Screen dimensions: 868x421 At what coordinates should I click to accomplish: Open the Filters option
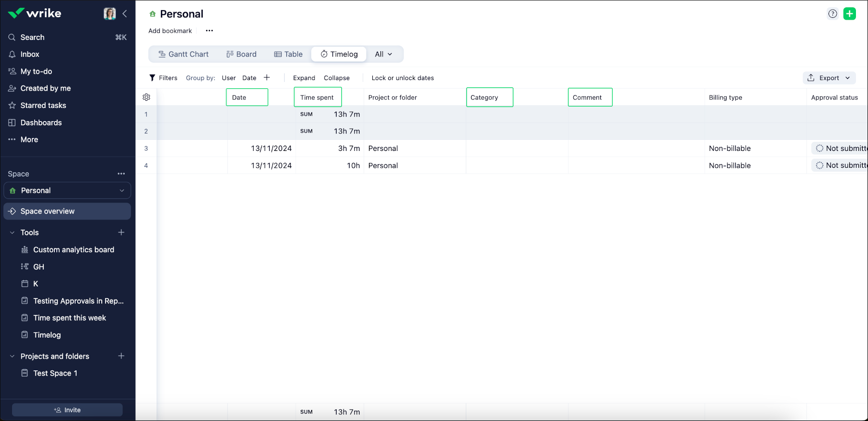163,78
